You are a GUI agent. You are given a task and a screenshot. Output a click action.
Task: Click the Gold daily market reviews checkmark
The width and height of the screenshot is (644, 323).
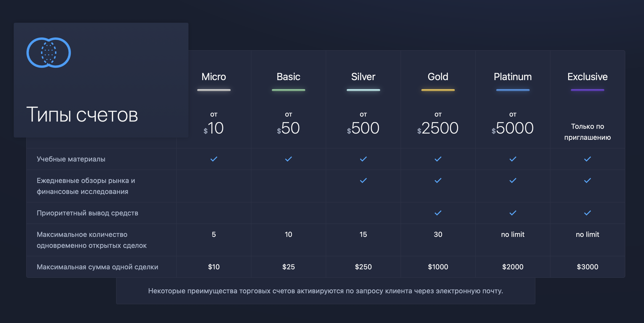click(x=438, y=180)
